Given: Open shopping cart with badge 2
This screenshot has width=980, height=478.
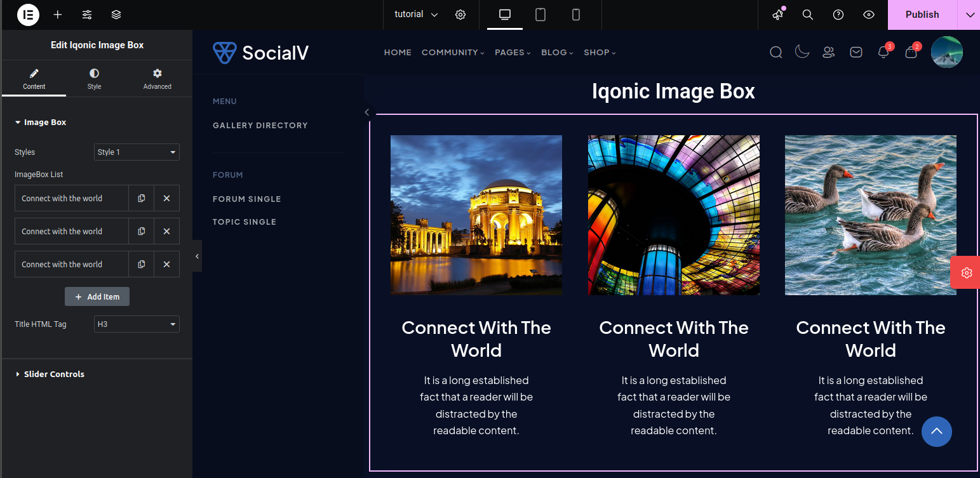Looking at the screenshot, I should [x=911, y=52].
